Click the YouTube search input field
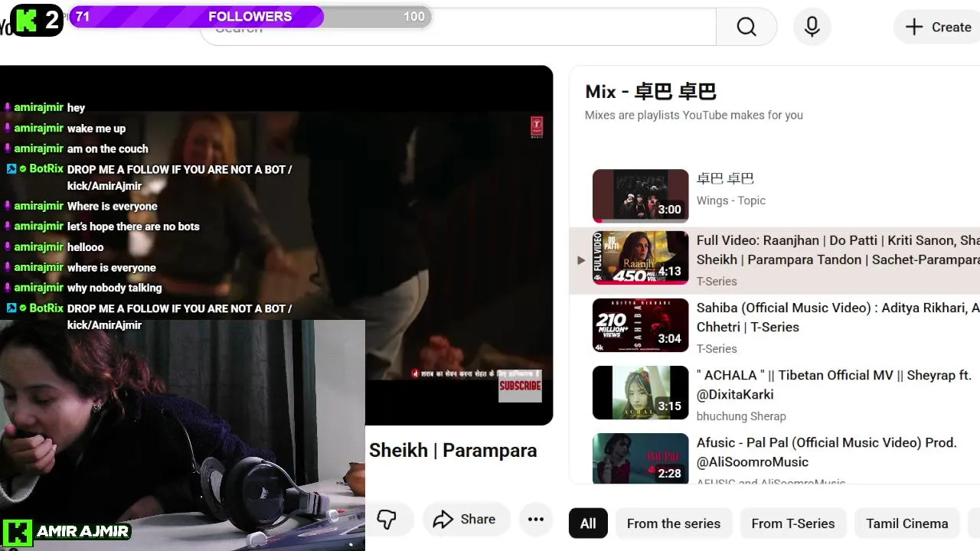Screen dimensions: 980x551 pos(458,28)
